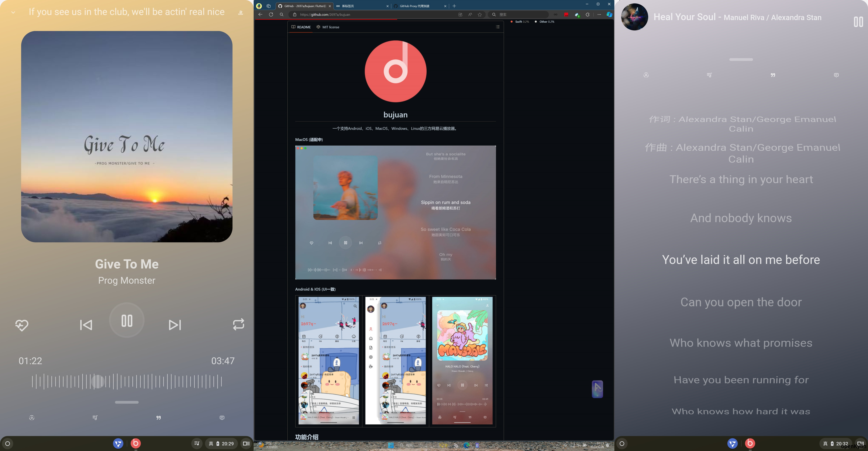
Task: Toggle repeat mode in the left player
Action: 238,325
